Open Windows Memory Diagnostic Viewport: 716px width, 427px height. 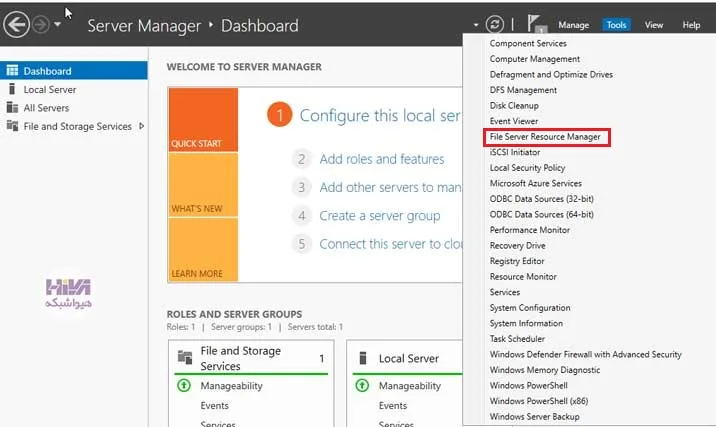(545, 369)
